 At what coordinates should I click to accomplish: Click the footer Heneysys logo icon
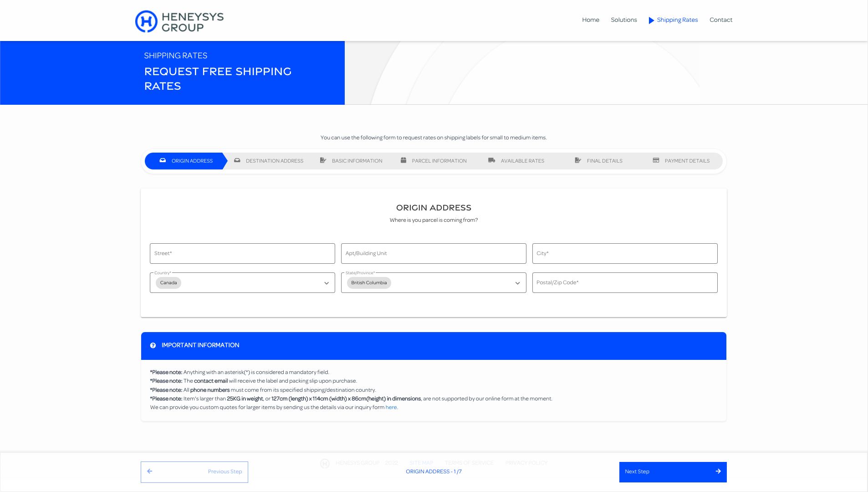pyautogui.click(x=325, y=463)
